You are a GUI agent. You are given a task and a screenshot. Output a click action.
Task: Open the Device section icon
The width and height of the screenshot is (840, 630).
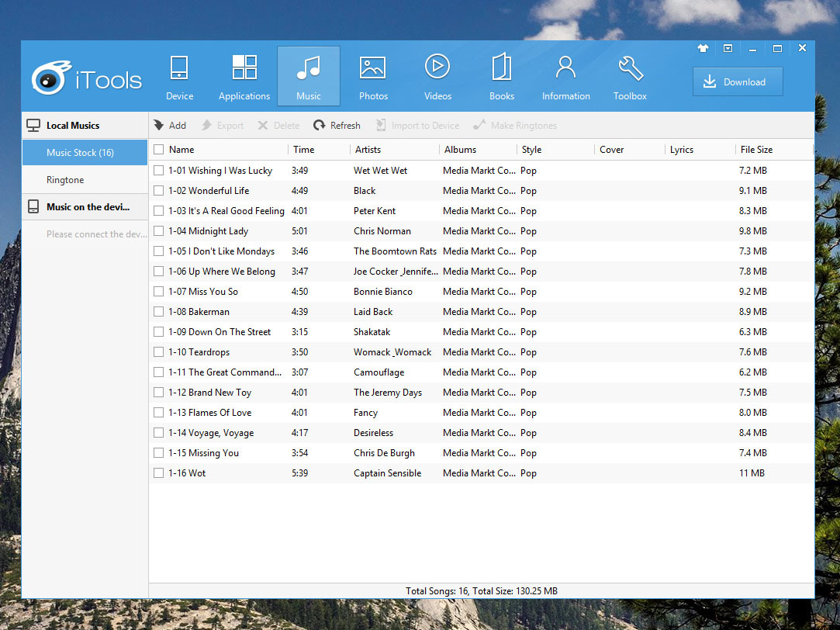(179, 76)
